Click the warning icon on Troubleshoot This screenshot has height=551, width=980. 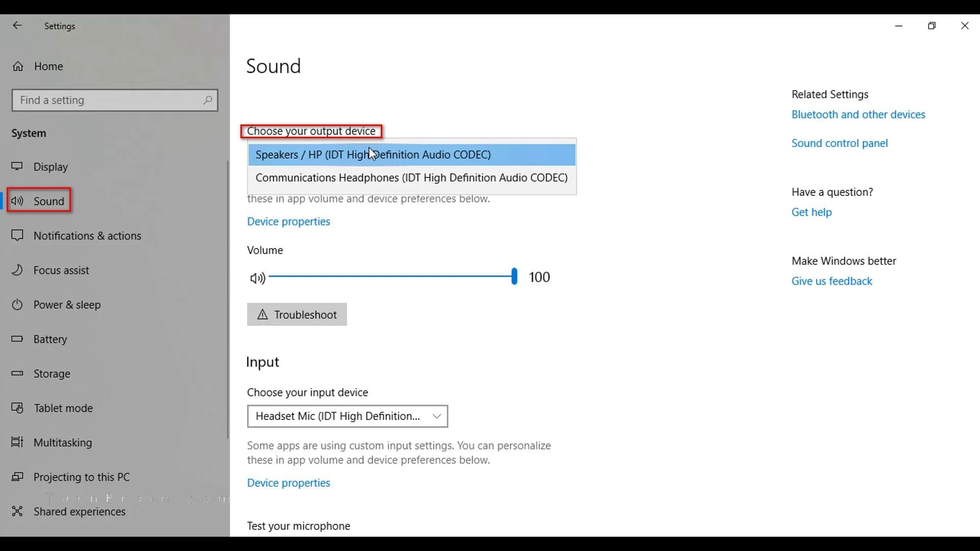click(x=262, y=315)
